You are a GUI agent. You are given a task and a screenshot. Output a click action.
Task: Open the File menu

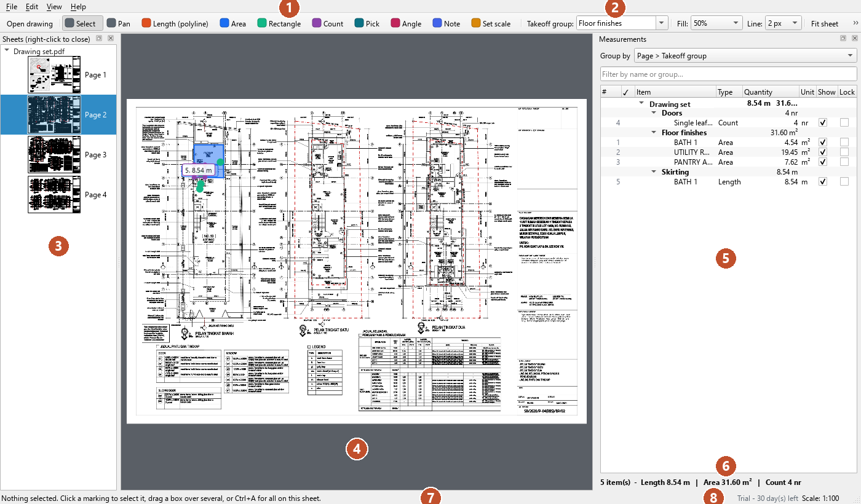coord(12,7)
